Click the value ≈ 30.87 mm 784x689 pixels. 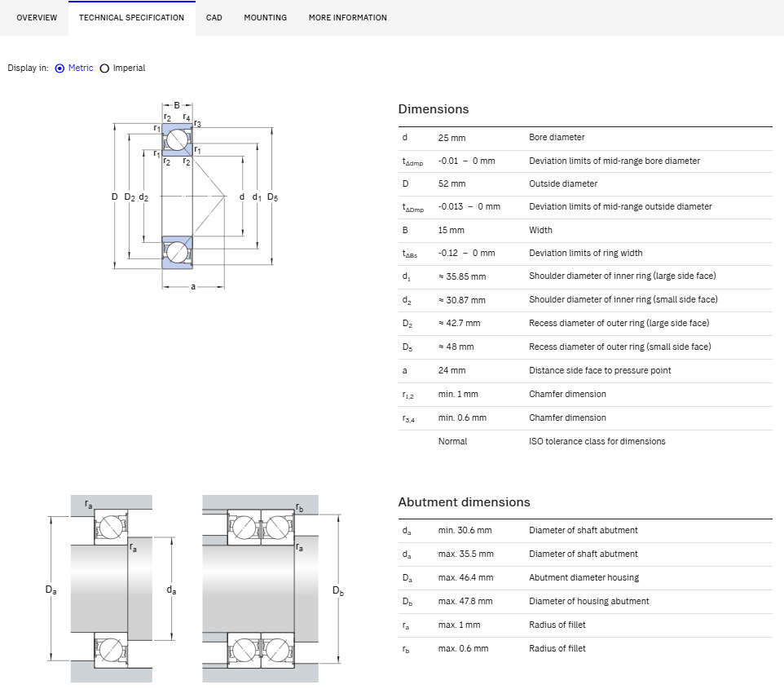click(x=461, y=300)
